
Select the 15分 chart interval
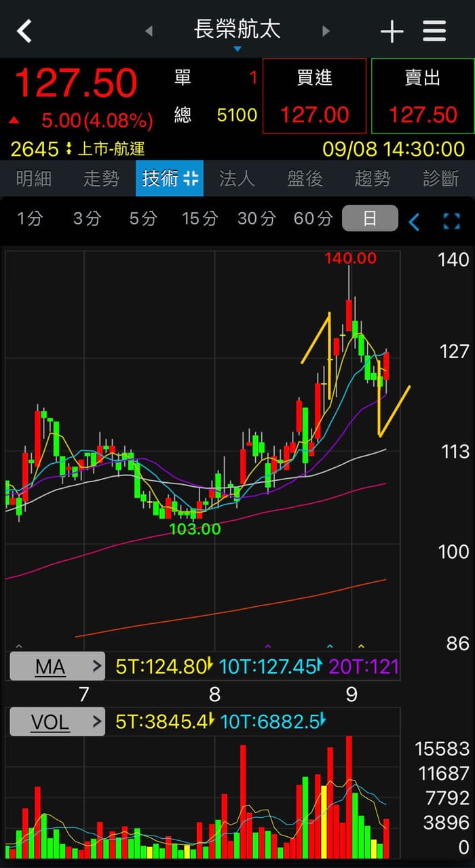coord(199,218)
